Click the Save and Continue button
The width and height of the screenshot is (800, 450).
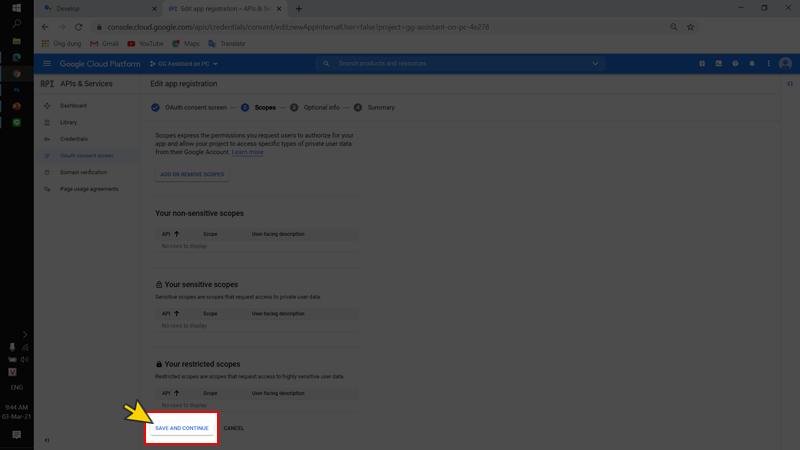pyautogui.click(x=181, y=428)
